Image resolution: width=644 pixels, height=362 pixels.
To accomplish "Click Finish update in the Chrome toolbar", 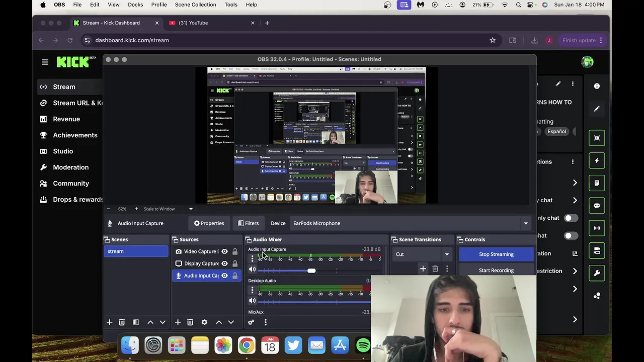I will click(x=582, y=40).
